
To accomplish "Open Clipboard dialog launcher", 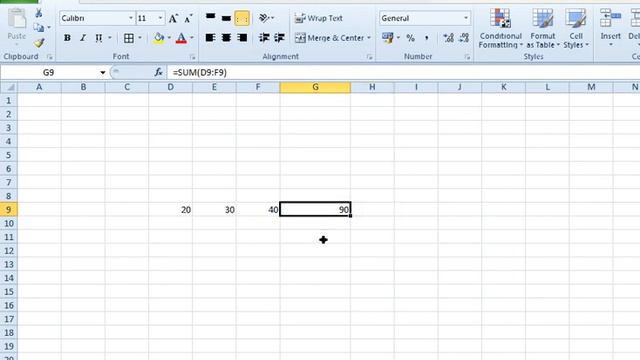I will pyautogui.click(x=49, y=57).
